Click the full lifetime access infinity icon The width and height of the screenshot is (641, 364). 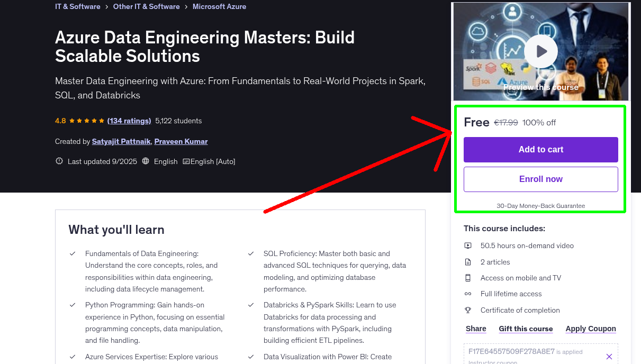click(x=468, y=294)
